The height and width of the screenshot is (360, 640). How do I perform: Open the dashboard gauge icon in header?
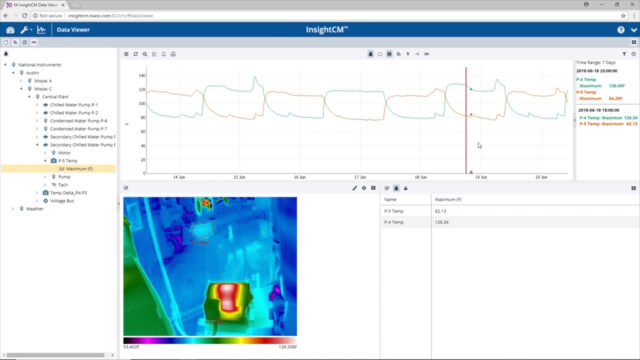(x=10, y=30)
